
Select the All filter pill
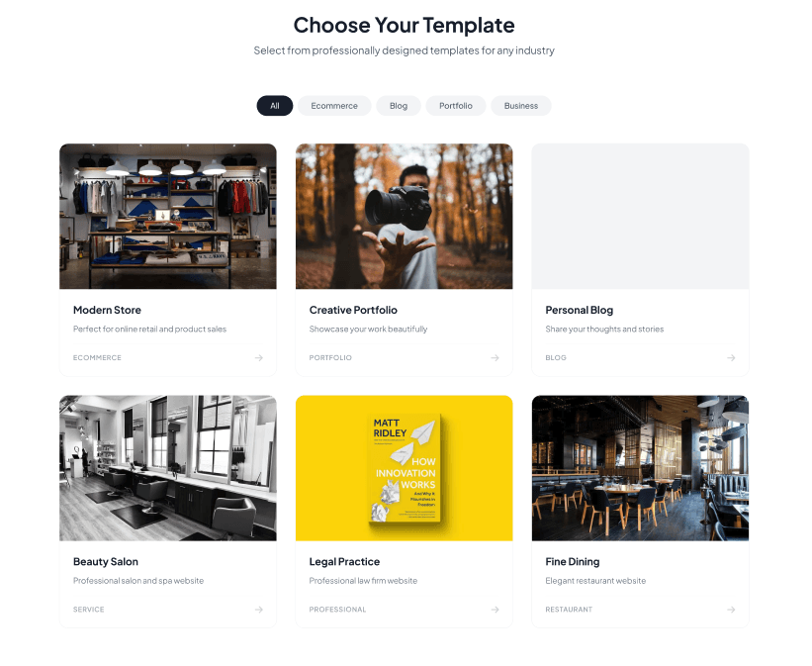pos(275,106)
